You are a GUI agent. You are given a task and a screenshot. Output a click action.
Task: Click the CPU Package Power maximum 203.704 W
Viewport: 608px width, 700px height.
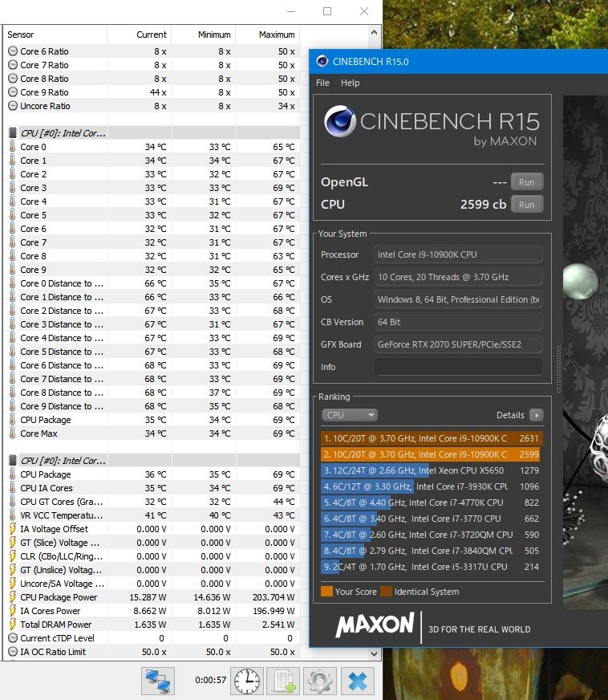pyautogui.click(x=274, y=597)
